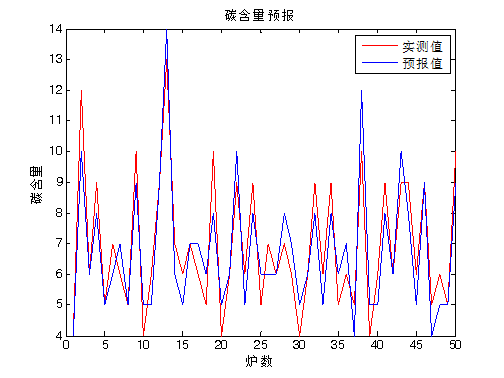Screen dimensions: 504x378
Task: Click the y-axis tick label 10
Action: tap(56, 151)
